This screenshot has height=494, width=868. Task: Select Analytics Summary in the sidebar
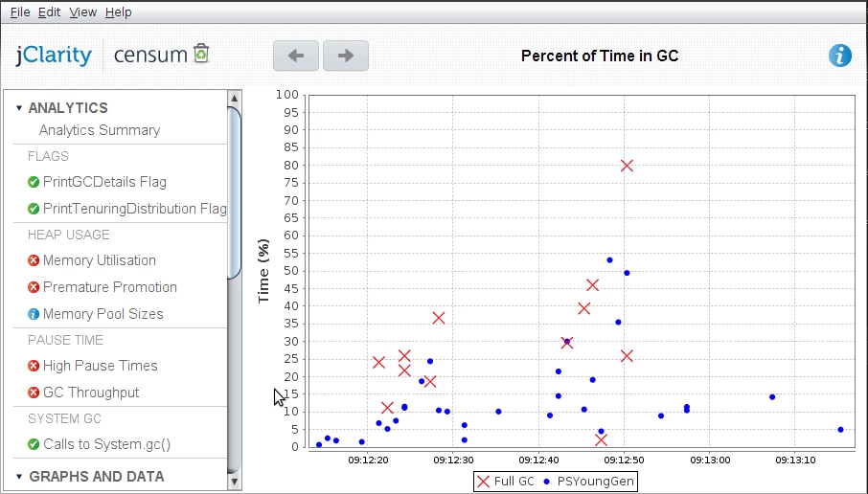click(x=100, y=130)
